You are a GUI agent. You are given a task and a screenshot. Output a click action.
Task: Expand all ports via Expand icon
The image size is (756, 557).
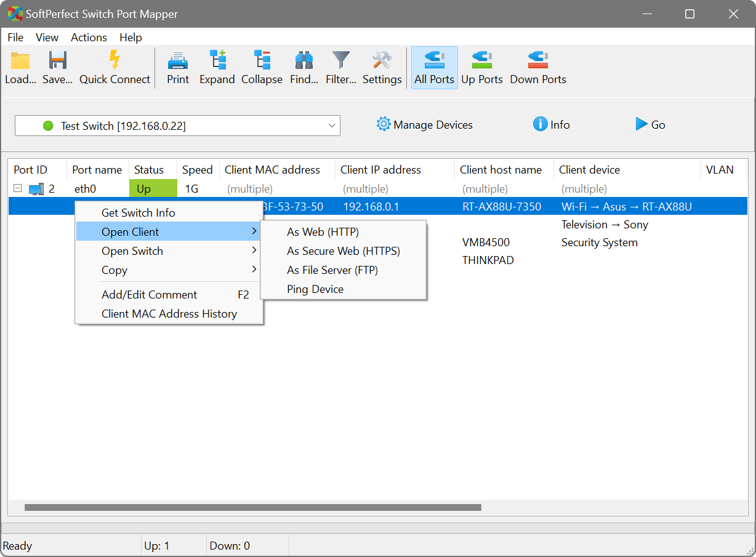tap(217, 60)
